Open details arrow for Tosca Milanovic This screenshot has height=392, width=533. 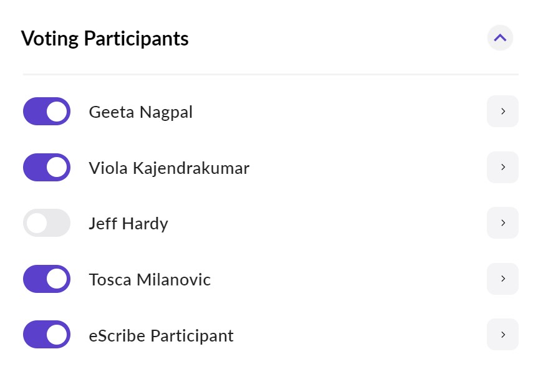[x=502, y=279]
